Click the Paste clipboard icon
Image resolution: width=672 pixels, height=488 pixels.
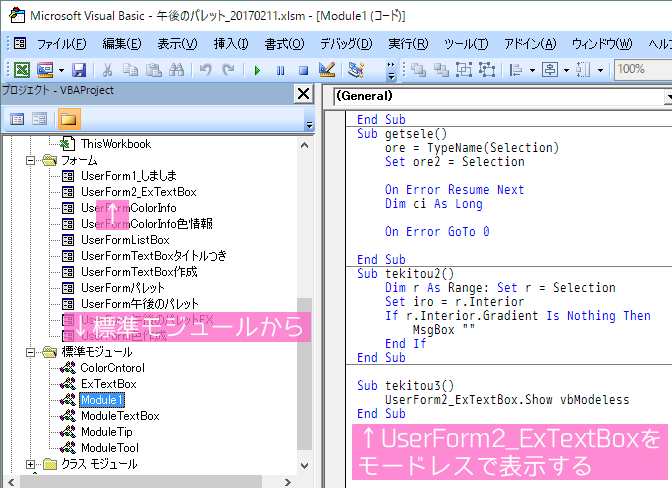click(x=153, y=69)
